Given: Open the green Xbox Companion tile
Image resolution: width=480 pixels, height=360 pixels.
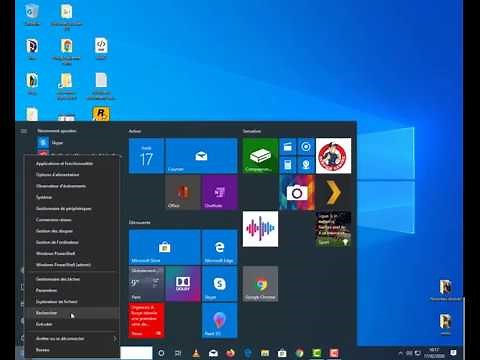Looking at the screenshot, I should 260,156.
